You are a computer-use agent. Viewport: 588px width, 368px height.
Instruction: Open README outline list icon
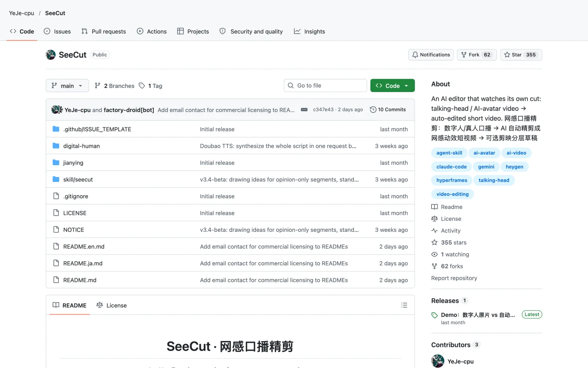(x=404, y=305)
